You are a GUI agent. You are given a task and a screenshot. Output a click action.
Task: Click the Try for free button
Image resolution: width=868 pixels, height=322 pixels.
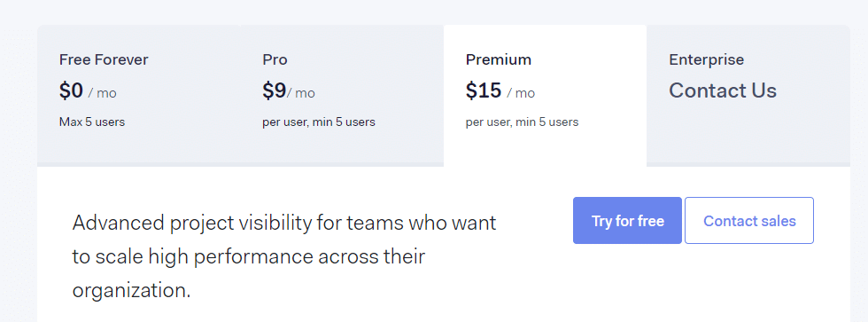627,221
